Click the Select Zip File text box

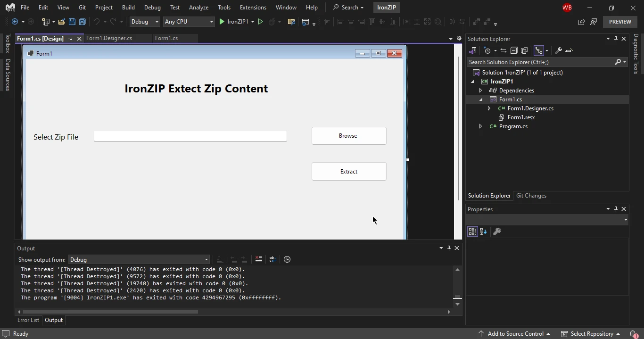point(190,136)
